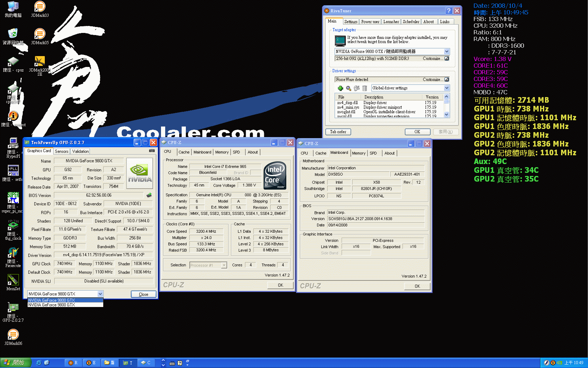The image size is (588, 368).
Task: Open the RivaTuner target adapter dropdown
Action: coord(447,52)
